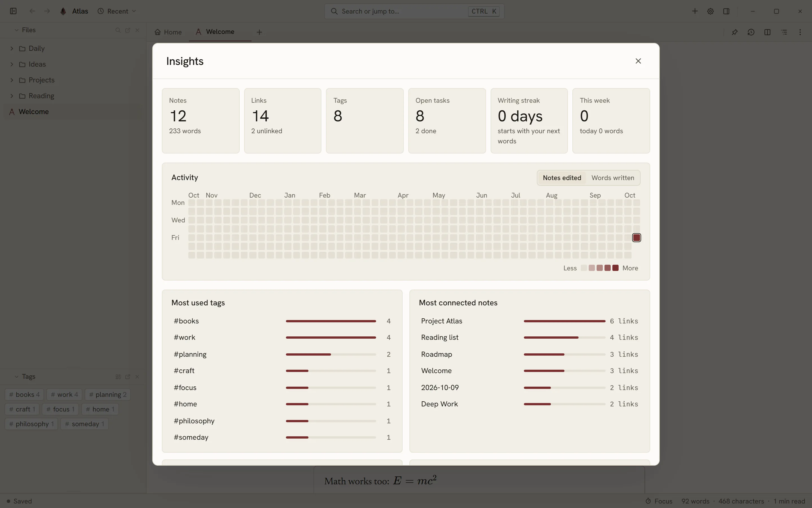
Task: Filter by focus tag chip
Action: point(60,409)
